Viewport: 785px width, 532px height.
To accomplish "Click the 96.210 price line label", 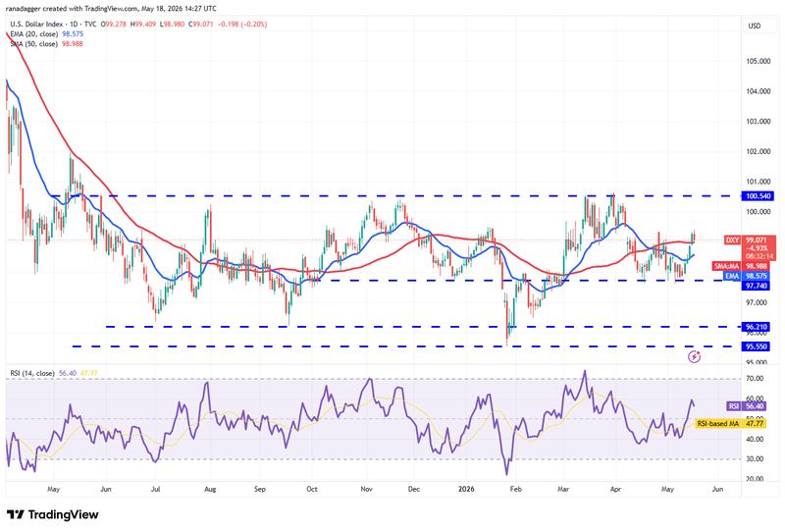I will coord(756,327).
